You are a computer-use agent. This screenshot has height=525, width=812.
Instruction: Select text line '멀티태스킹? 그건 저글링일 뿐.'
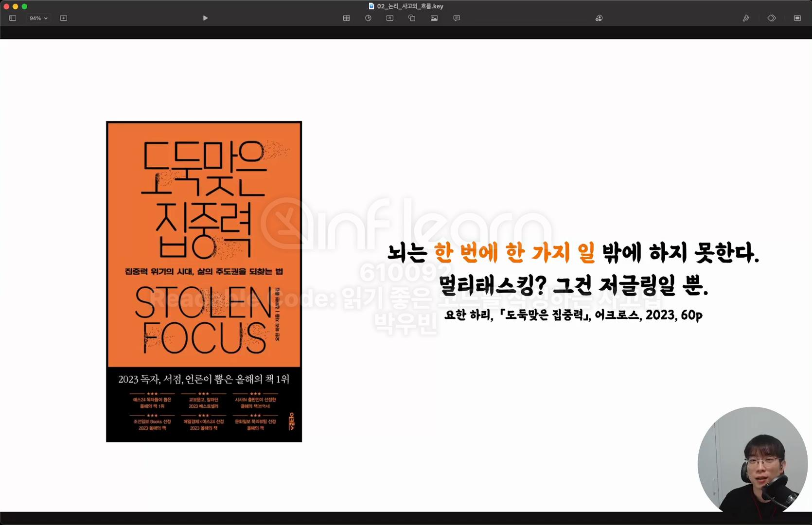(x=573, y=285)
